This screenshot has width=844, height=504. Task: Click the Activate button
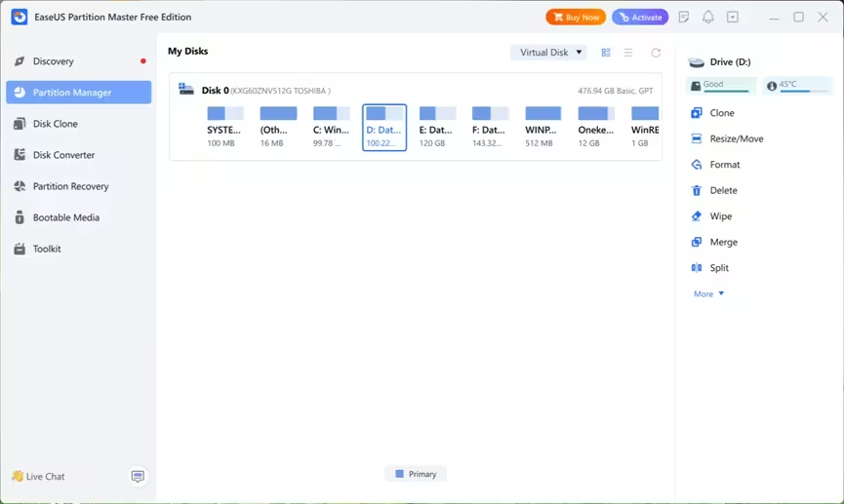640,18
